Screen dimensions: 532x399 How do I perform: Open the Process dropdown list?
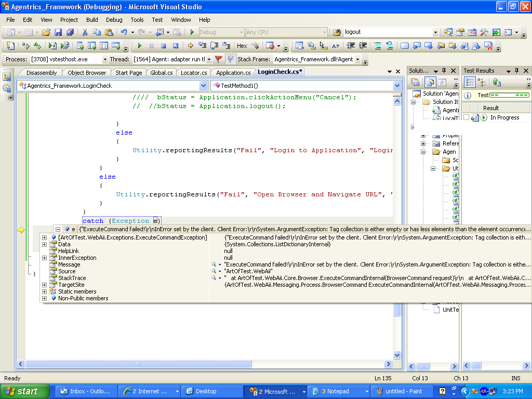pos(105,60)
